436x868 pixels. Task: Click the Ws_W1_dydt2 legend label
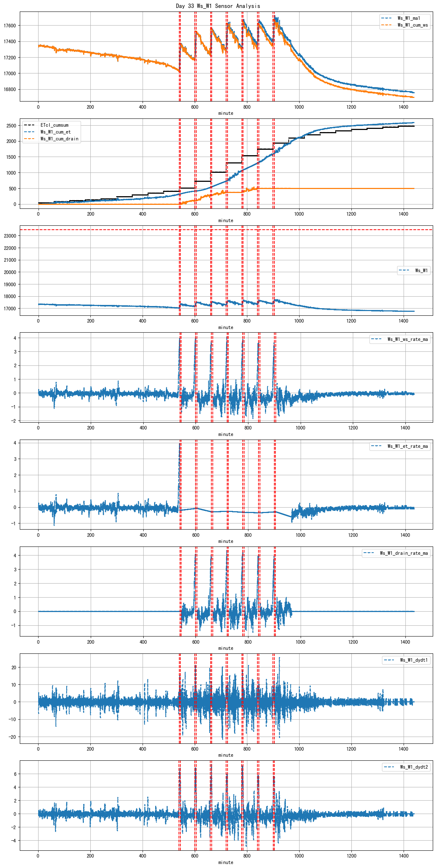click(x=414, y=767)
